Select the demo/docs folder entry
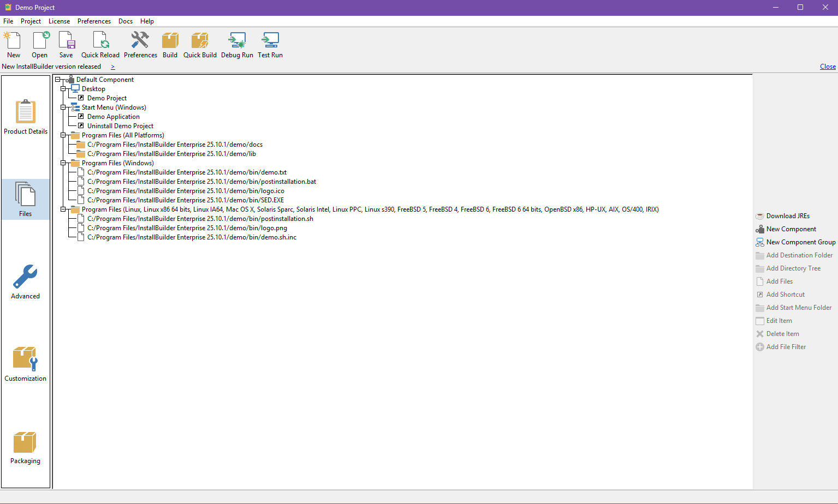 point(175,145)
